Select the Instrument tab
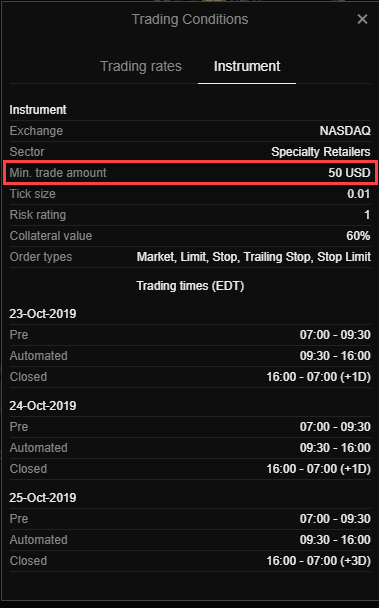379x609 pixels. coord(247,66)
